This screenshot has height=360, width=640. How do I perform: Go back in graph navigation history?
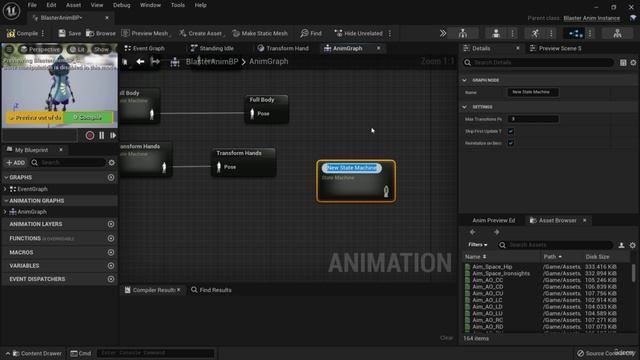pyautogui.click(x=140, y=62)
